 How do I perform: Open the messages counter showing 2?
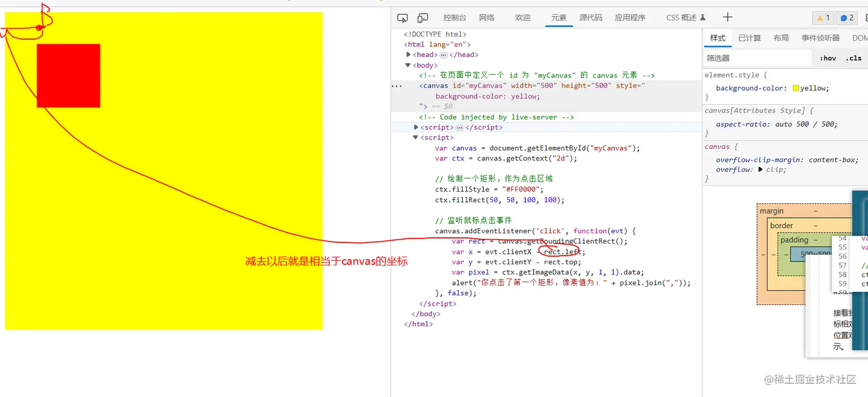click(847, 18)
